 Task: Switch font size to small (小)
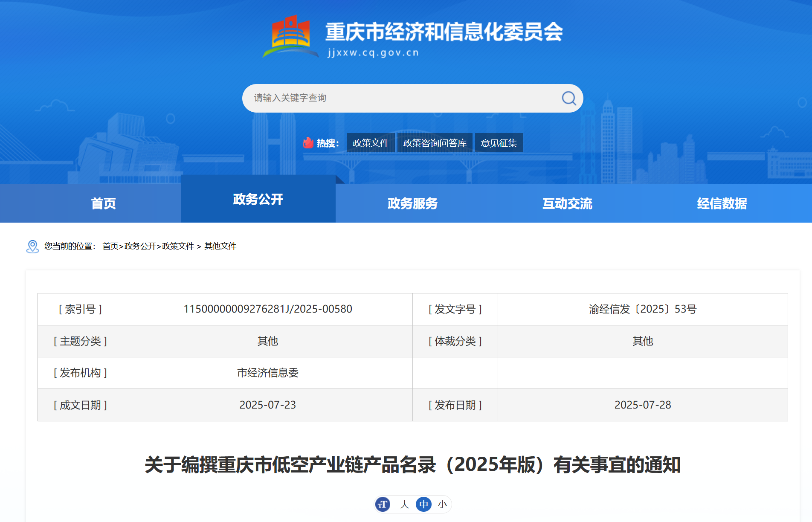[x=442, y=505]
